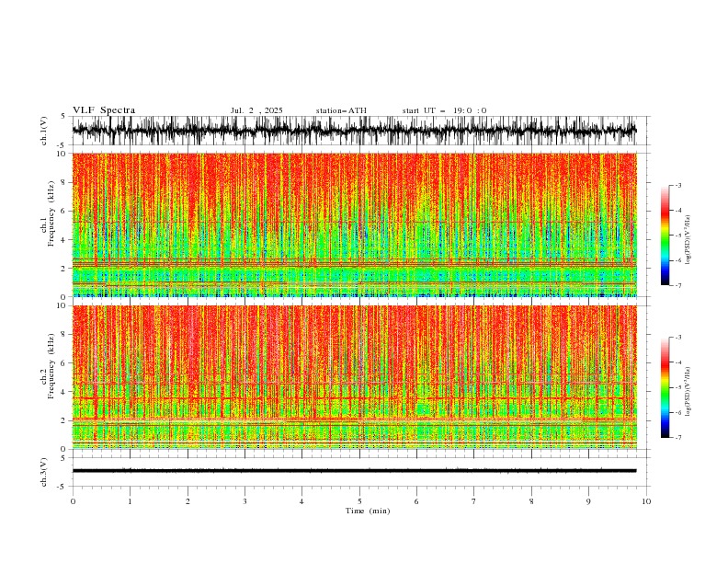
Task: Click the ch.2 PSD color scale bar
Action: click(x=665, y=387)
